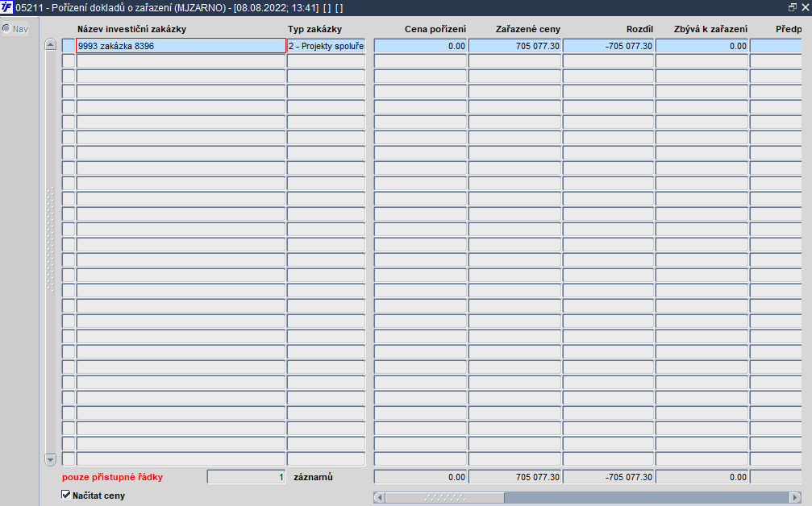Click the total Cena pořízení sum field
Viewport: 812px width, 506px height.
[x=420, y=476]
